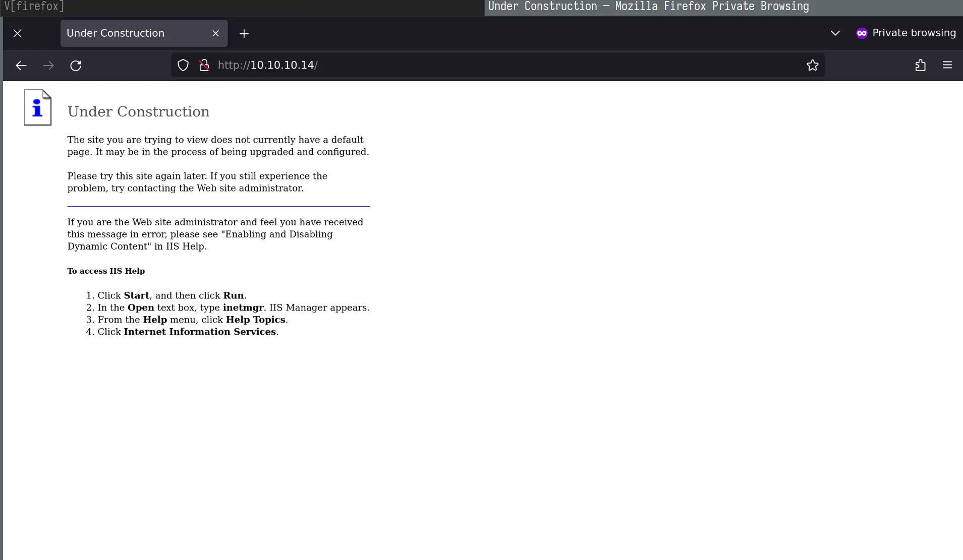Image resolution: width=963 pixels, height=560 pixels.
Task: Click the forward navigation arrow
Action: pos(48,66)
